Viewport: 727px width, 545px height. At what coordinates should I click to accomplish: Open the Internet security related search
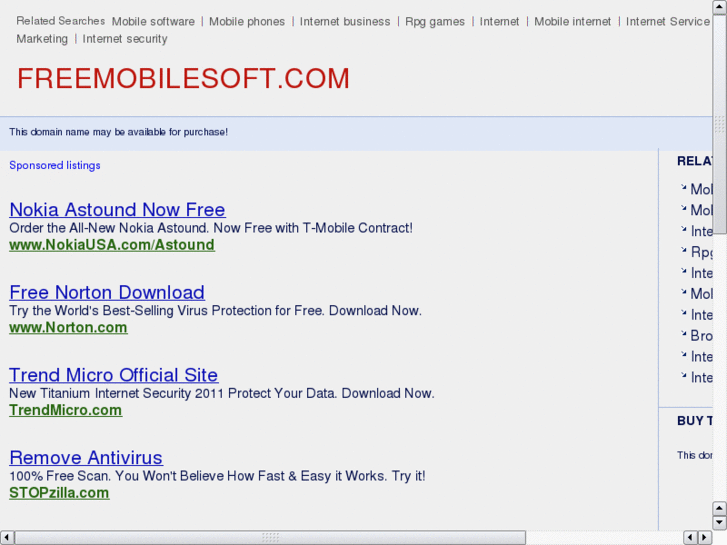(125, 39)
